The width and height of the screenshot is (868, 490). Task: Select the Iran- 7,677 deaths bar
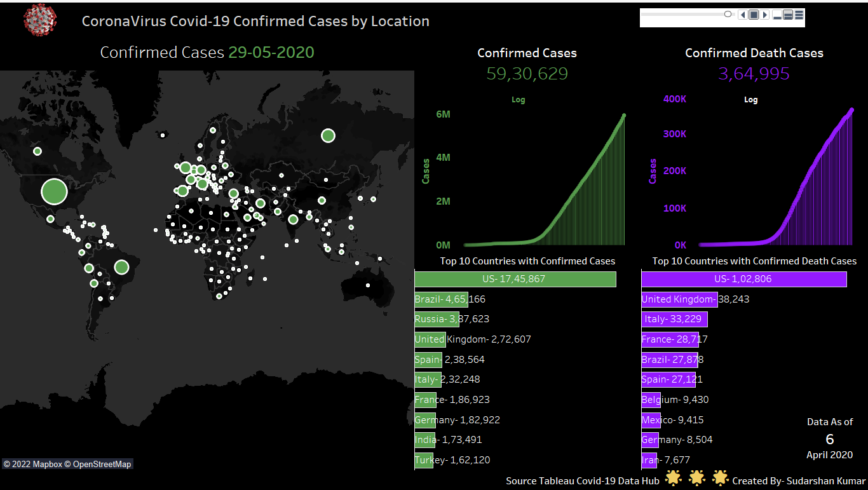[649, 460]
